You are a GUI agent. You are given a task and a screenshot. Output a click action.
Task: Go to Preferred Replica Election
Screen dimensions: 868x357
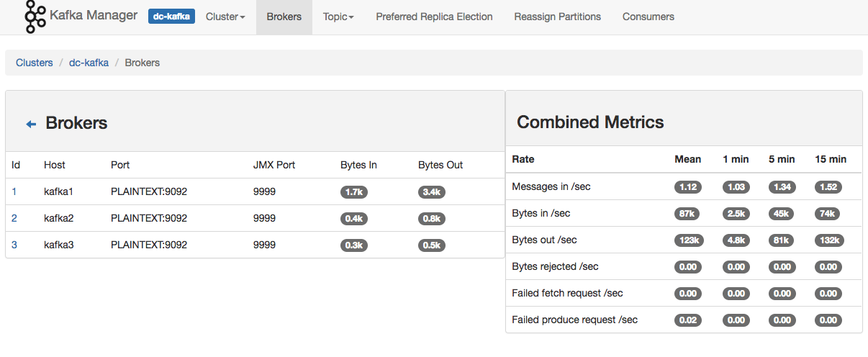point(434,17)
